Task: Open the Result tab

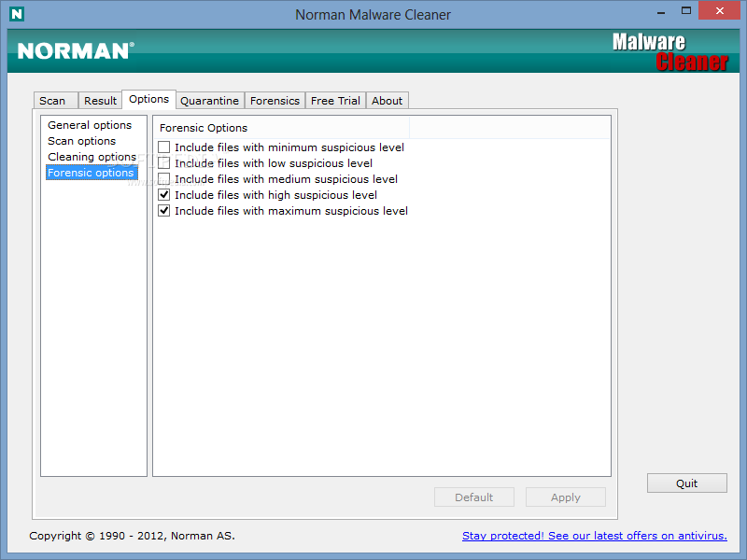Action: click(x=100, y=101)
